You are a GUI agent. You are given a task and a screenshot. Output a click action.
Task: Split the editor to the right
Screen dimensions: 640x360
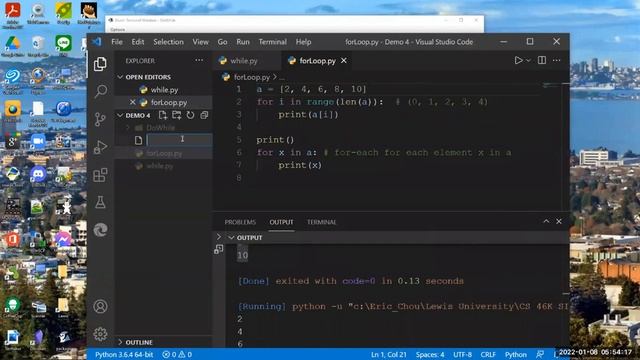(542, 60)
